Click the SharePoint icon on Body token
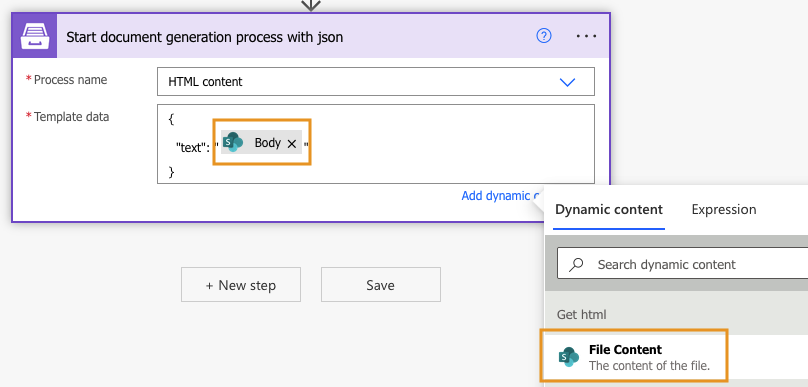This screenshot has width=808, height=387. point(233,142)
